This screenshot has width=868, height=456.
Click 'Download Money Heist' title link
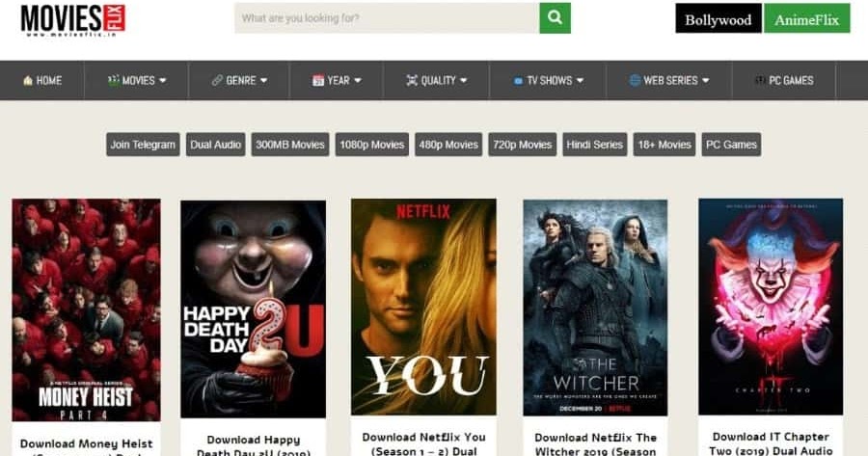coord(87,447)
